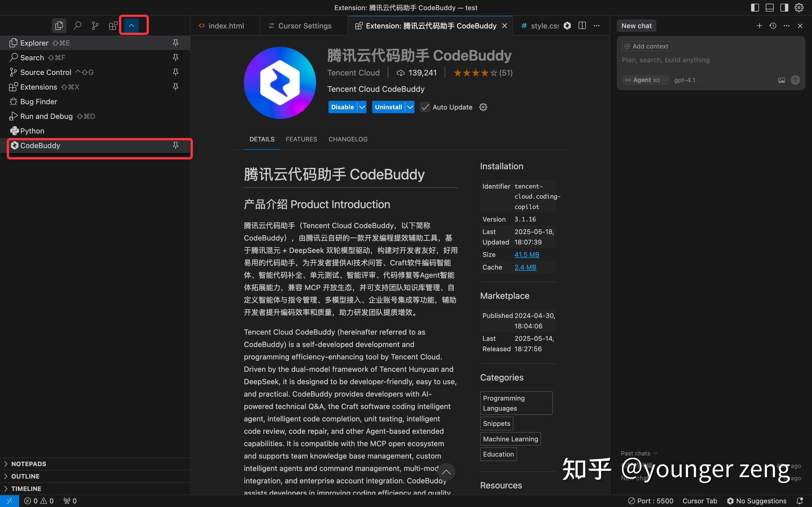This screenshot has width=812, height=507.
Task: Open past chat history icon in chat panel
Action: (x=773, y=25)
